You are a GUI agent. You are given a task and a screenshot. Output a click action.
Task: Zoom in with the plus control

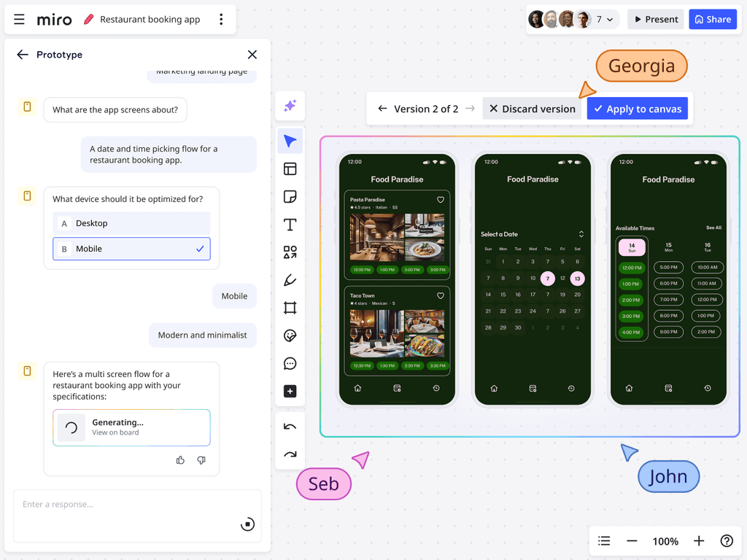698,541
